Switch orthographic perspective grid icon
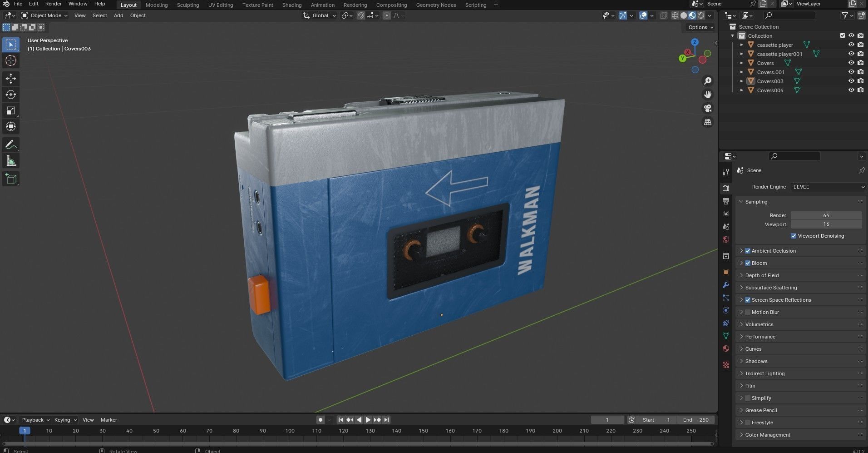 [x=707, y=122]
